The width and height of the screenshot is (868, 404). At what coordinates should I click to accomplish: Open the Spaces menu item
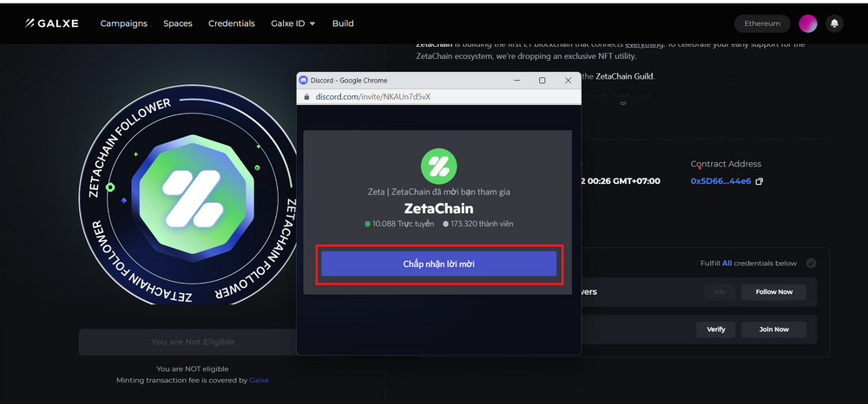click(x=178, y=23)
